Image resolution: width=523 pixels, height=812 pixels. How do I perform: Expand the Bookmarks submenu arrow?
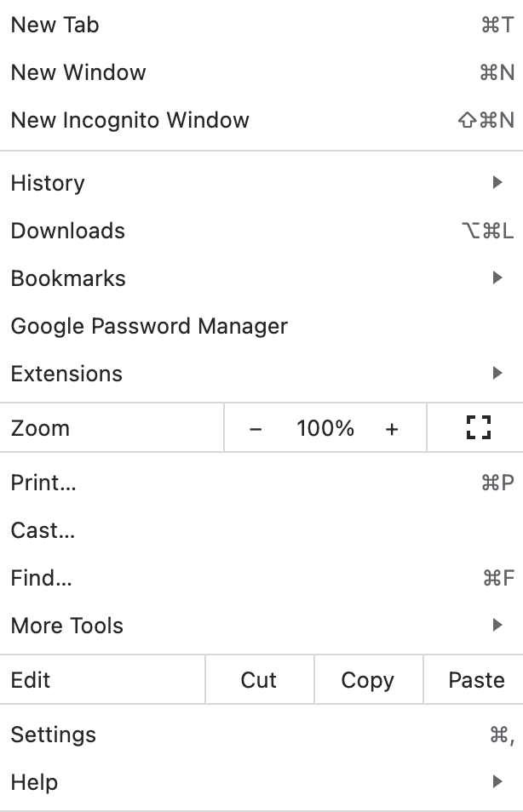click(497, 277)
